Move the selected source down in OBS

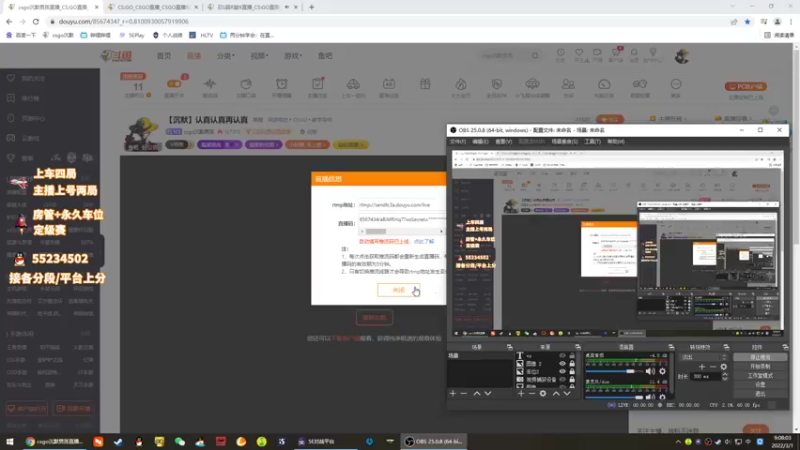point(567,393)
